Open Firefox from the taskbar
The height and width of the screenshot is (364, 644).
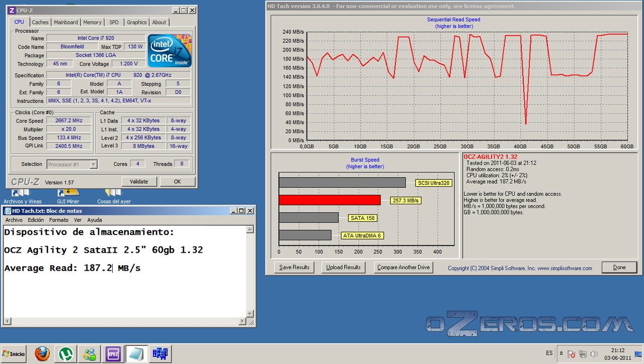pos(42,354)
